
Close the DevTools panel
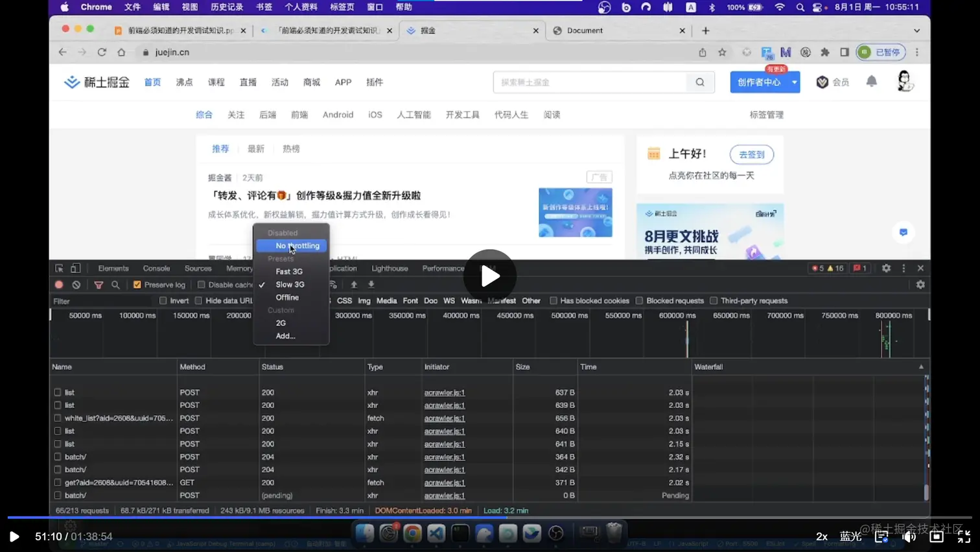[920, 269]
